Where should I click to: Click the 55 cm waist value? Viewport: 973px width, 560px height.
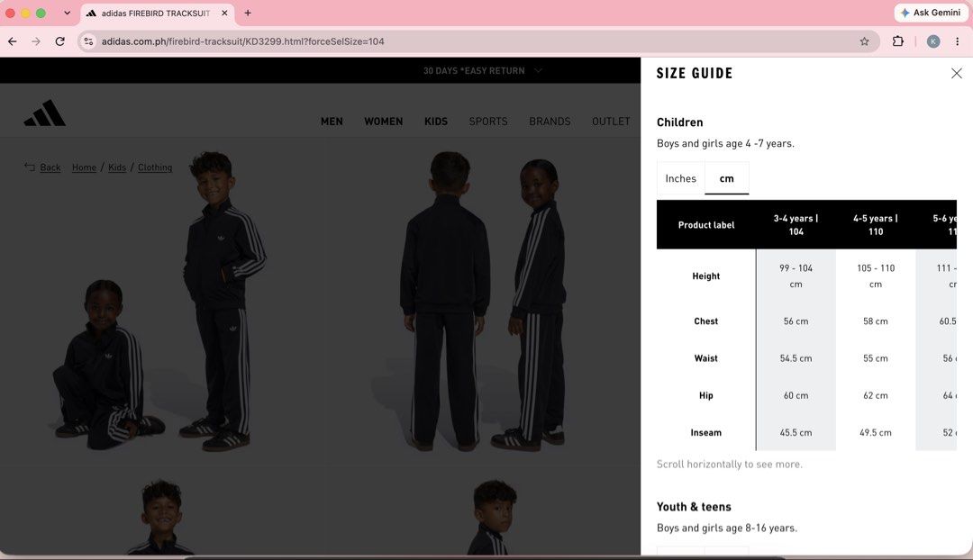875,358
